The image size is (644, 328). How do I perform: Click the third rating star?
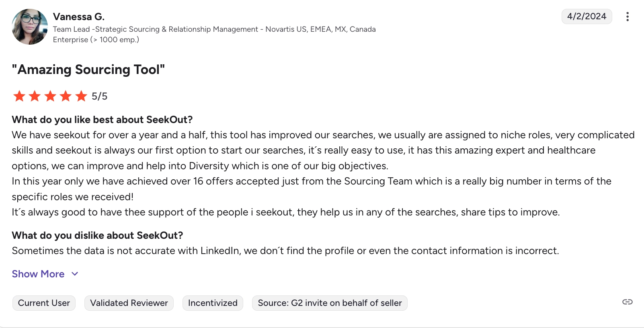pos(50,96)
